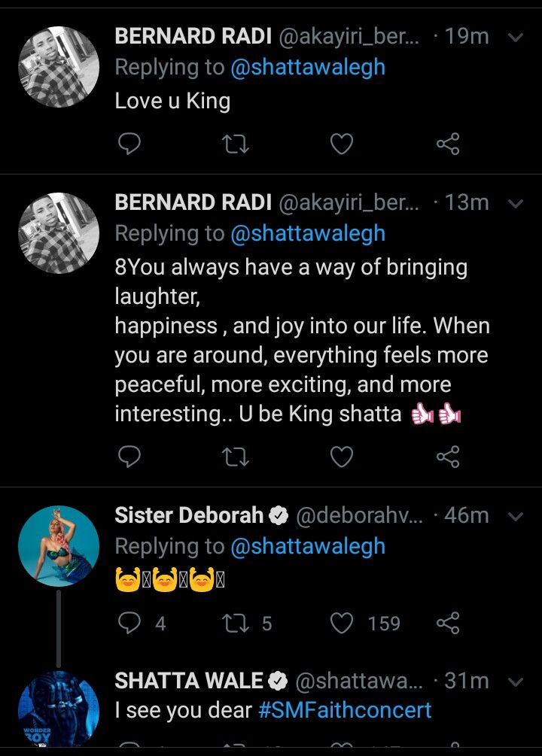Image resolution: width=542 pixels, height=756 pixels.
Task: Reply to the King shatta tweet
Action: [x=130, y=456]
